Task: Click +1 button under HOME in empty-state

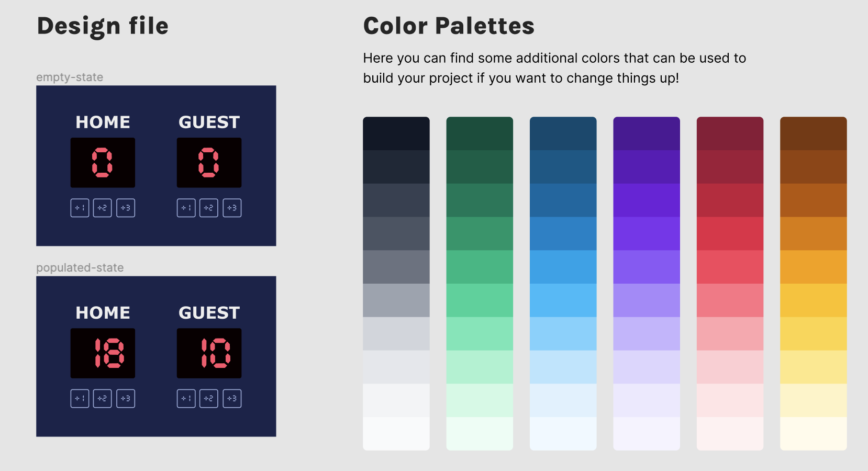Action: tap(80, 208)
